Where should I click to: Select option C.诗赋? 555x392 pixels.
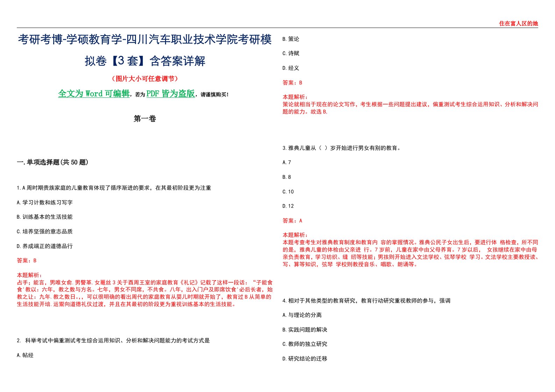pos(291,53)
